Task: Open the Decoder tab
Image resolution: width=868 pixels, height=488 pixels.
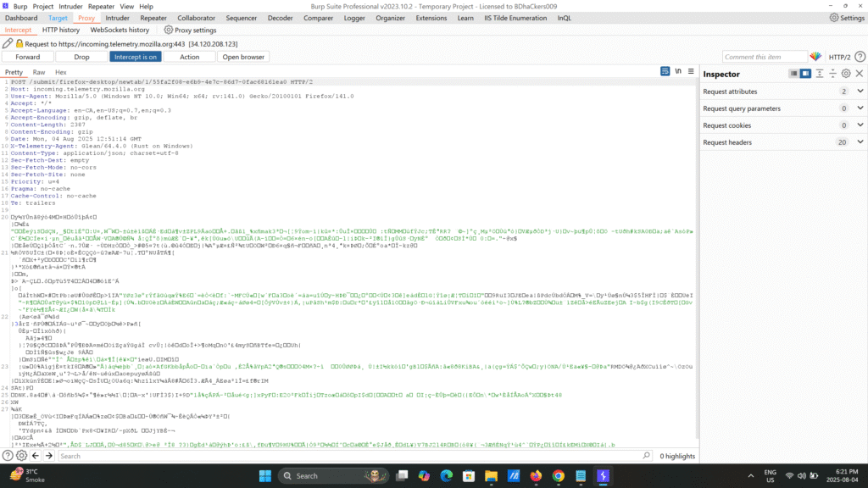Action: (x=280, y=18)
